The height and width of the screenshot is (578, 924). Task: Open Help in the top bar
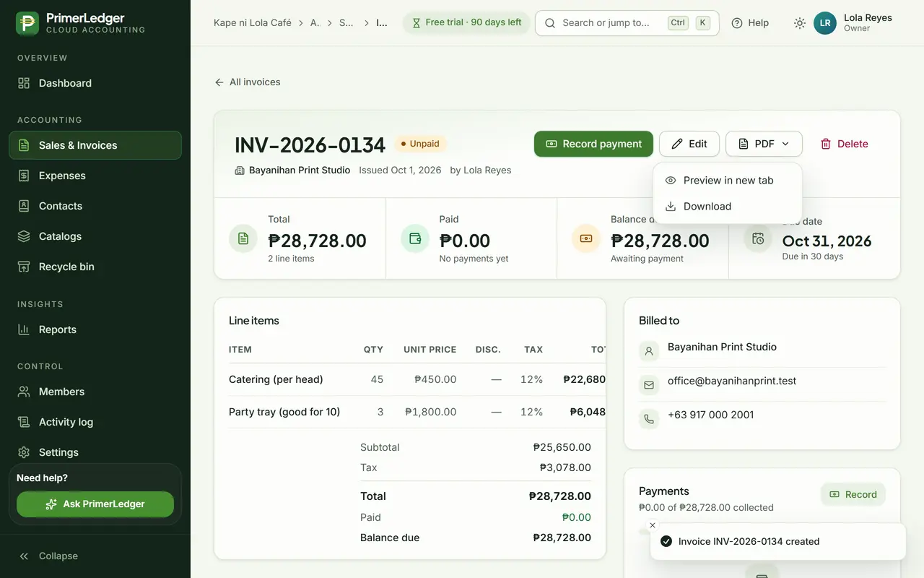tap(750, 23)
